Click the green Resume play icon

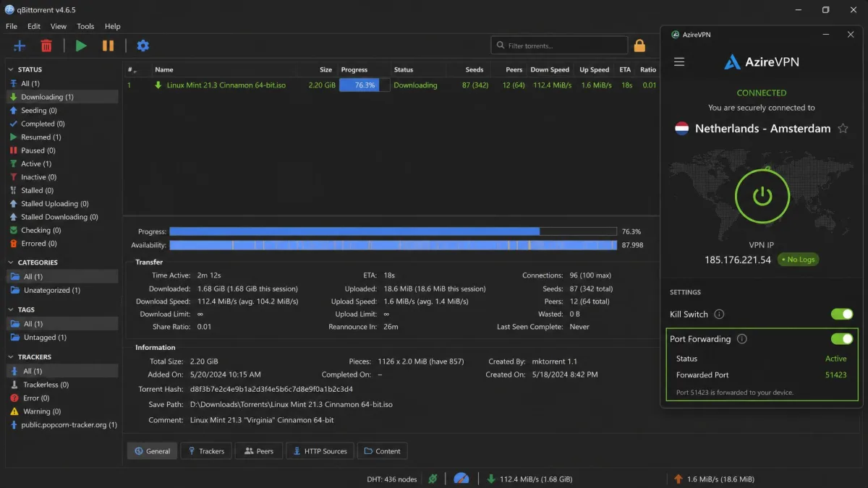[x=81, y=46]
